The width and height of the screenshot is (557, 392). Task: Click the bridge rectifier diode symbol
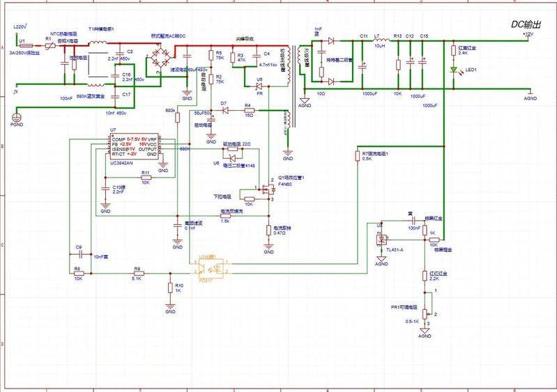pyautogui.click(x=160, y=58)
